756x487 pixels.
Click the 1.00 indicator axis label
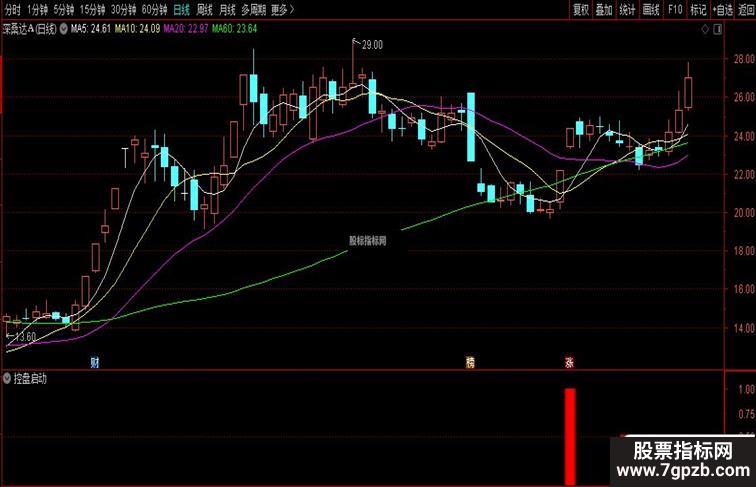746,389
